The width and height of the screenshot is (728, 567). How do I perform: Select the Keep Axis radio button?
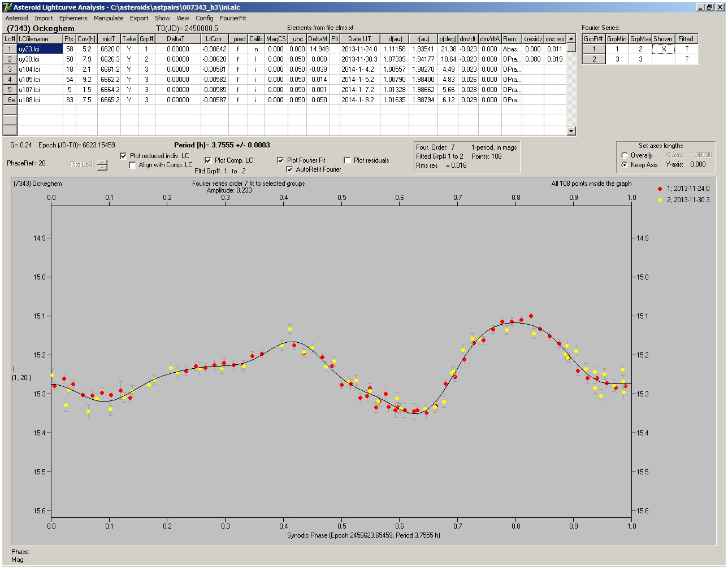[625, 165]
